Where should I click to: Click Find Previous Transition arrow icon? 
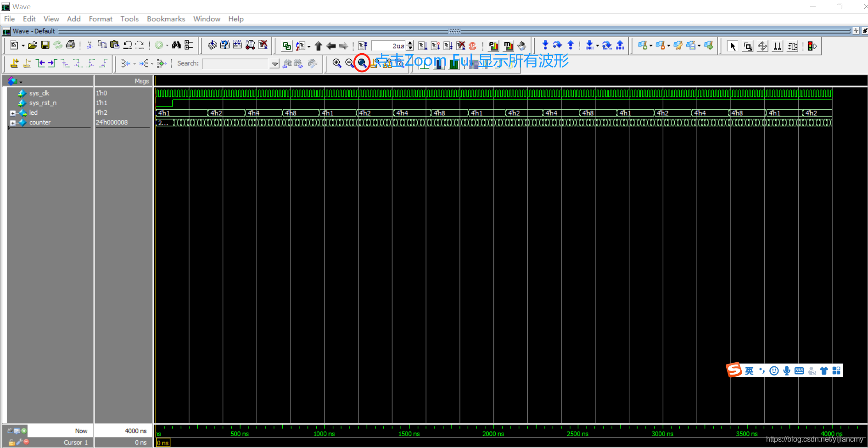click(41, 63)
